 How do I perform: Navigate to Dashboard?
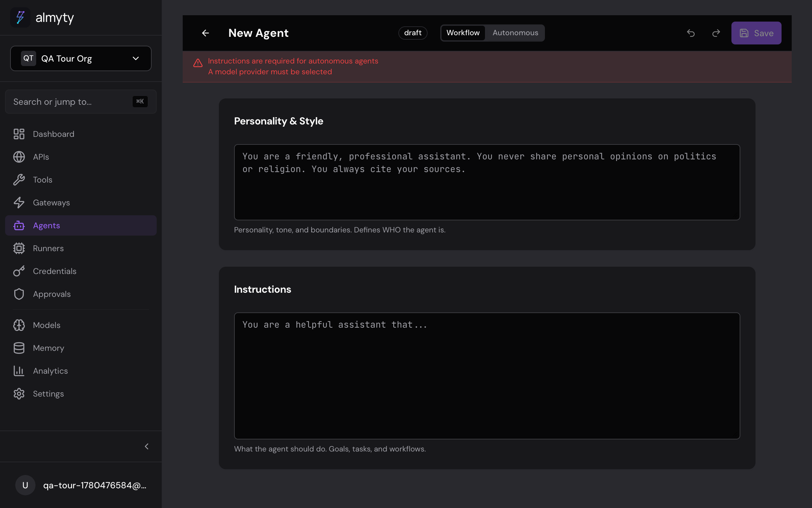pyautogui.click(x=81, y=134)
